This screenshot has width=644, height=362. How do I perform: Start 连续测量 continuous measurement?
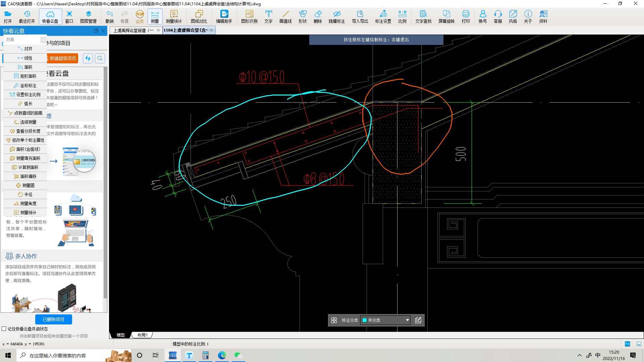click(25, 122)
